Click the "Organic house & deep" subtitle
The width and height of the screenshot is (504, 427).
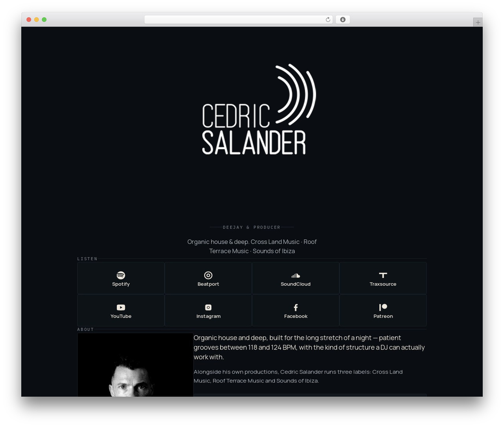click(x=252, y=246)
